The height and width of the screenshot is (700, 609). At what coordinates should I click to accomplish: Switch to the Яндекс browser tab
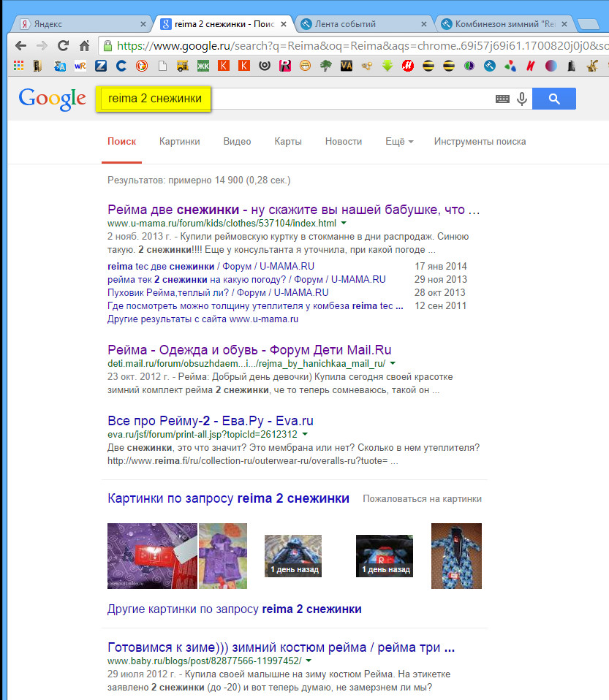coord(80,24)
